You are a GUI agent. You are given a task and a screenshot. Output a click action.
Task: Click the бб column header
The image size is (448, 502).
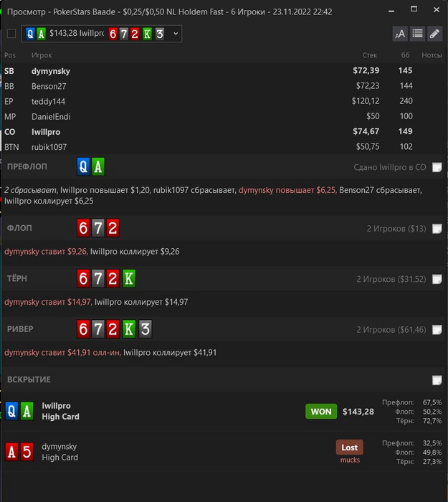pyautogui.click(x=406, y=55)
